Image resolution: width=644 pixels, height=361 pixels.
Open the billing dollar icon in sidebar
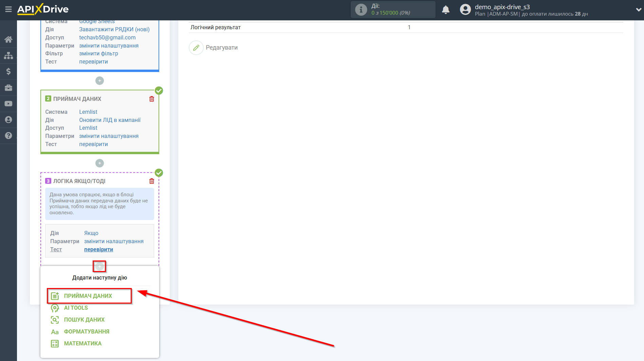click(x=8, y=71)
